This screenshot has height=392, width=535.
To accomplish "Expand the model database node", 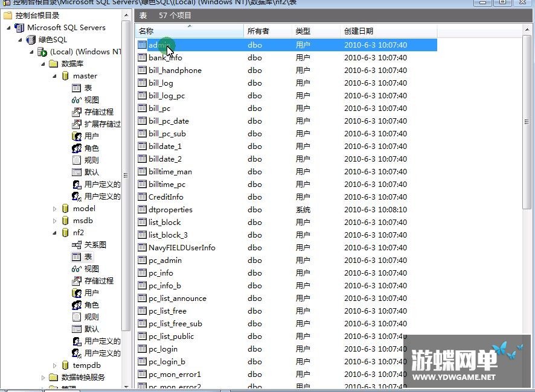I will tap(54, 209).
